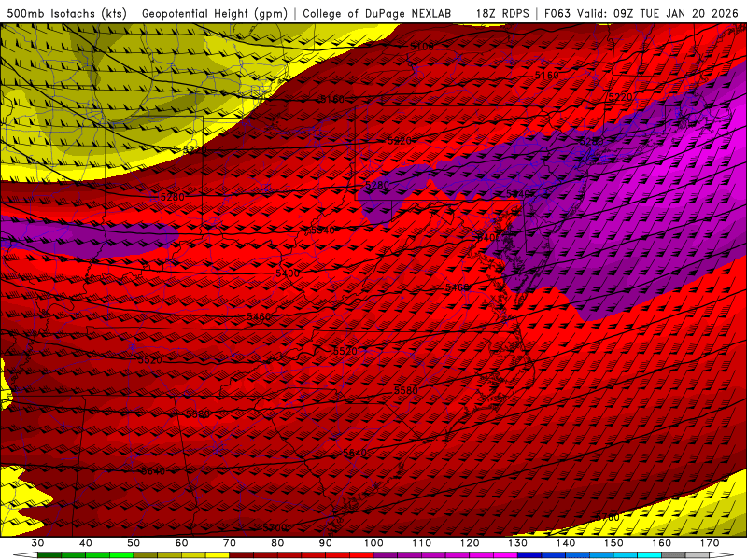747x560 pixels.
Task: Click the purple swatch beneath the 100 label
Action: click(386, 555)
